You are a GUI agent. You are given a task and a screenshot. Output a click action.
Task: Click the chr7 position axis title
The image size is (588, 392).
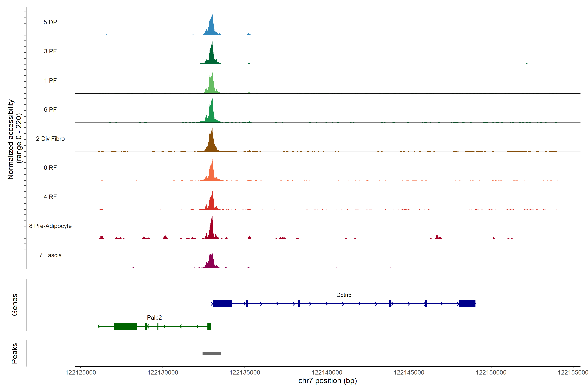327,381
